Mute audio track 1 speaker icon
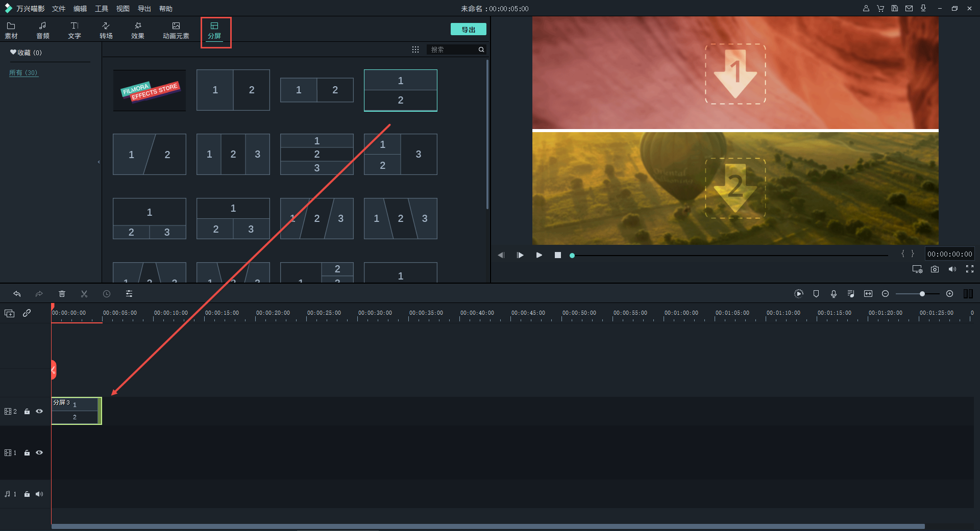 tap(39, 494)
